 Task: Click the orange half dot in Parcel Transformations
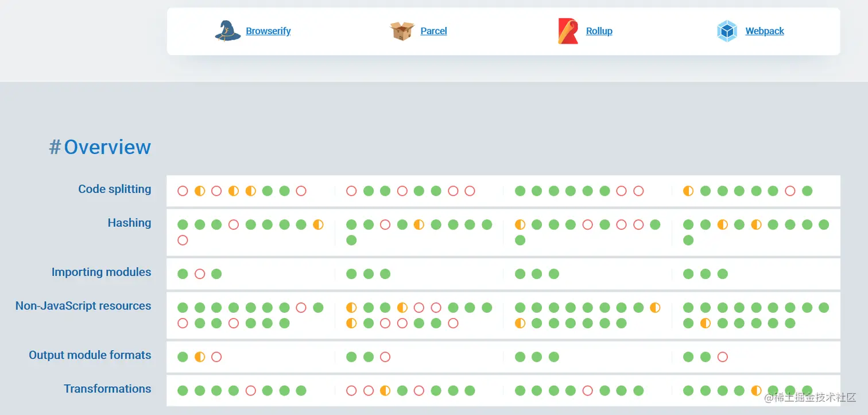point(385,391)
